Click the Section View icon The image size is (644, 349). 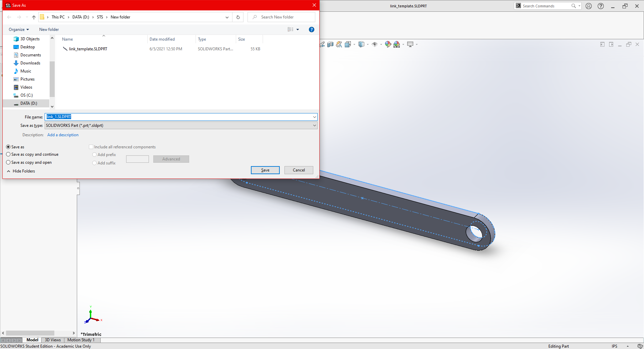pyautogui.click(x=330, y=44)
